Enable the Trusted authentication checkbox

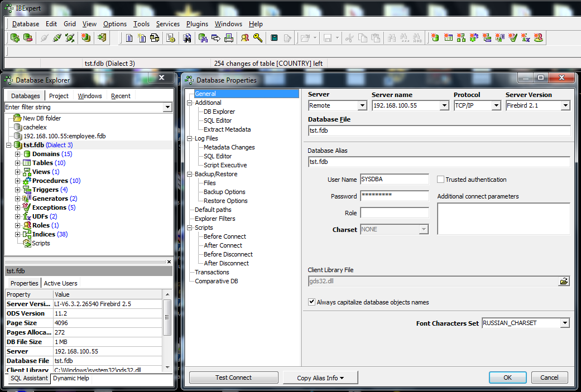click(440, 180)
